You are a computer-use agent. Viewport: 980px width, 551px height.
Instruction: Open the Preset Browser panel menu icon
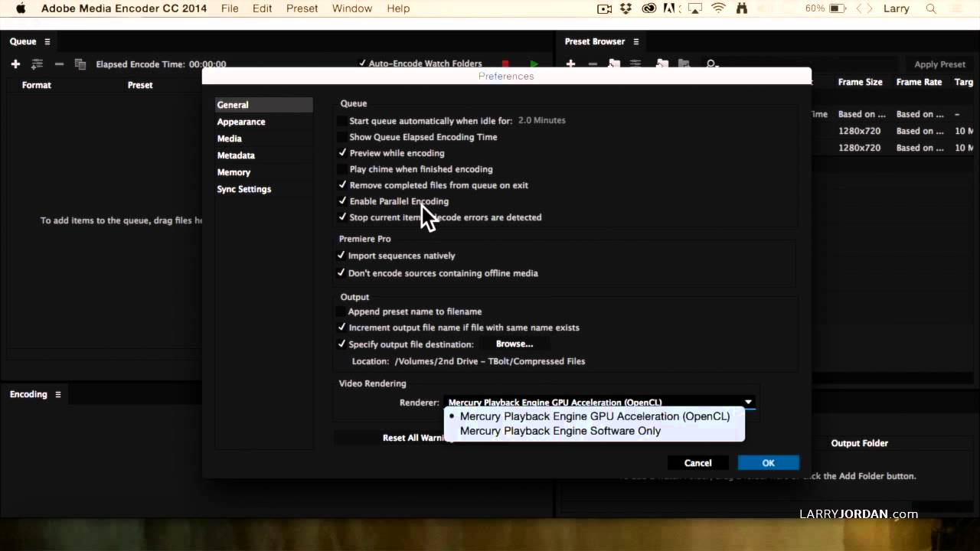tap(635, 42)
